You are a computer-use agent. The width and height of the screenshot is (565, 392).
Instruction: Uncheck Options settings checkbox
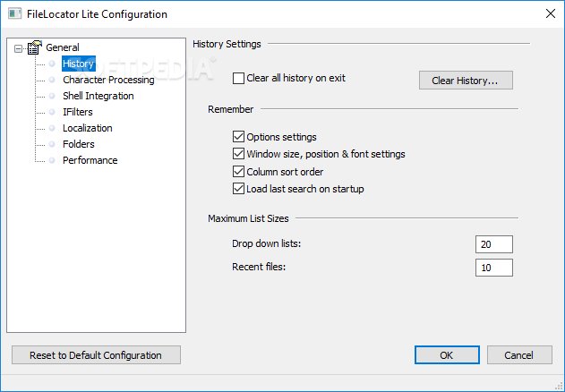coord(238,137)
